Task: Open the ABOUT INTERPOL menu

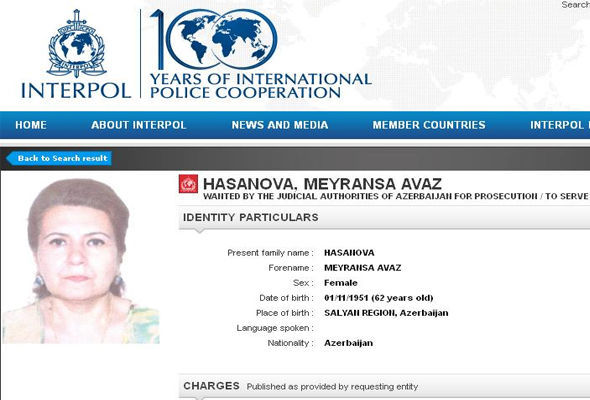Action: click(x=138, y=125)
